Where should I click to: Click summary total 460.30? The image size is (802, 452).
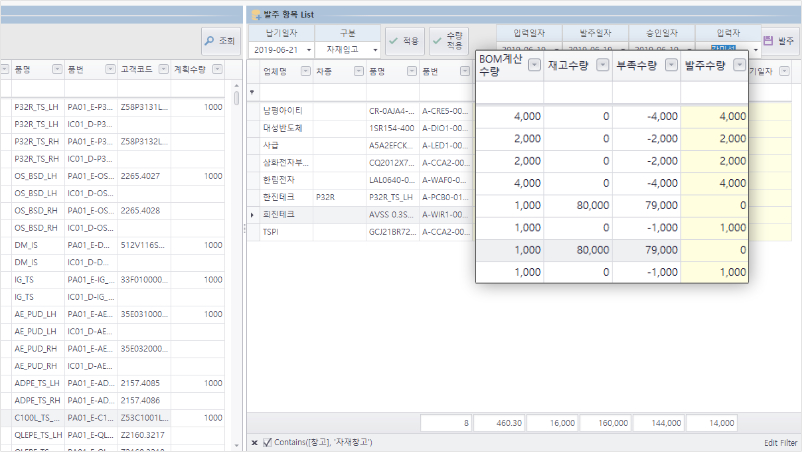[x=499, y=423]
